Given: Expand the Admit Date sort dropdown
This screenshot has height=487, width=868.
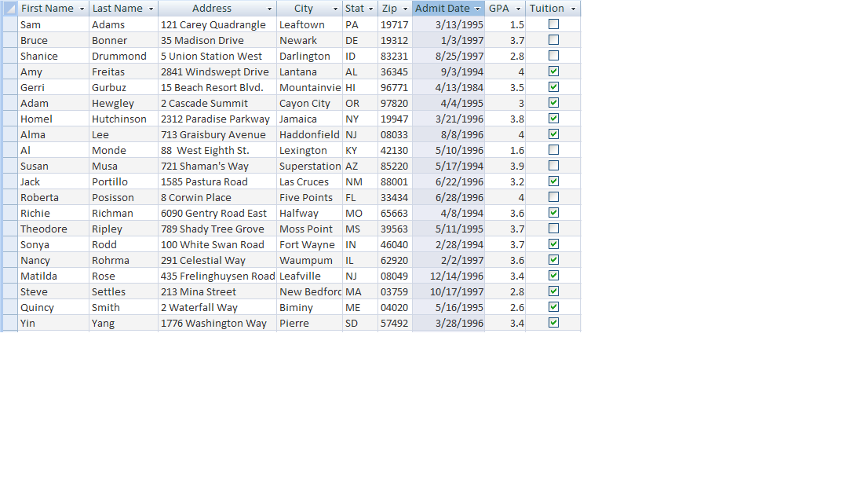Looking at the screenshot, I should tap(477, 9).
